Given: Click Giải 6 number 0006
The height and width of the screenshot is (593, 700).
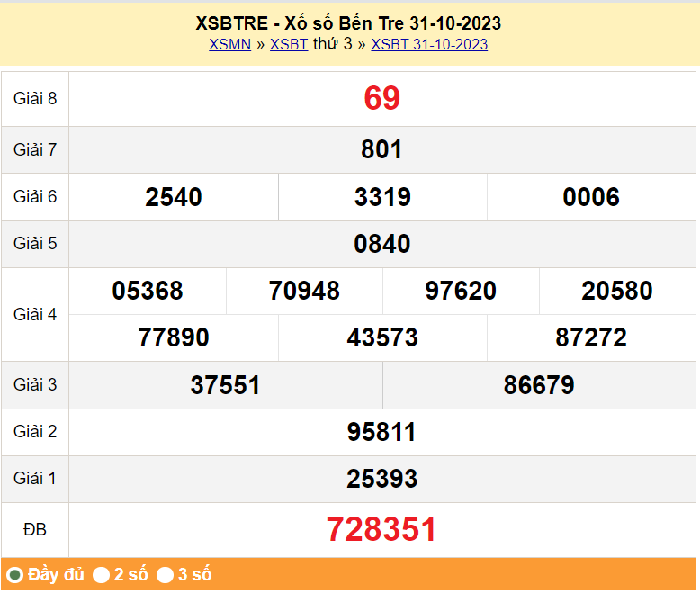Looking at the screenshot, I should [x=591, y=197].
